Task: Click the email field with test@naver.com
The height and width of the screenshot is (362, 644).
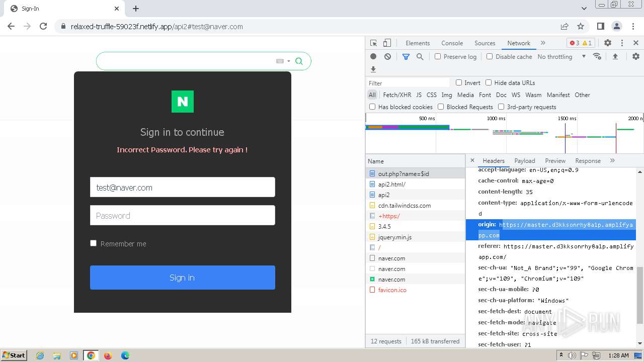Action: 183,187
